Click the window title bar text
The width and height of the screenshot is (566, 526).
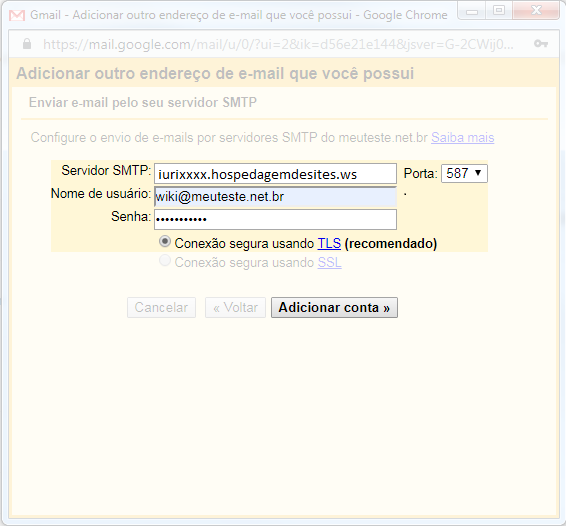239,15
